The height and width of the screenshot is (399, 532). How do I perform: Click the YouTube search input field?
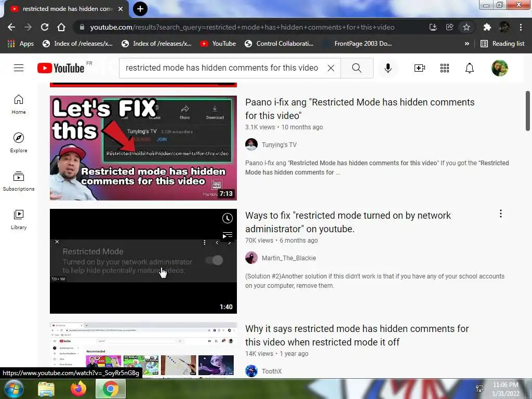[222, 68]
